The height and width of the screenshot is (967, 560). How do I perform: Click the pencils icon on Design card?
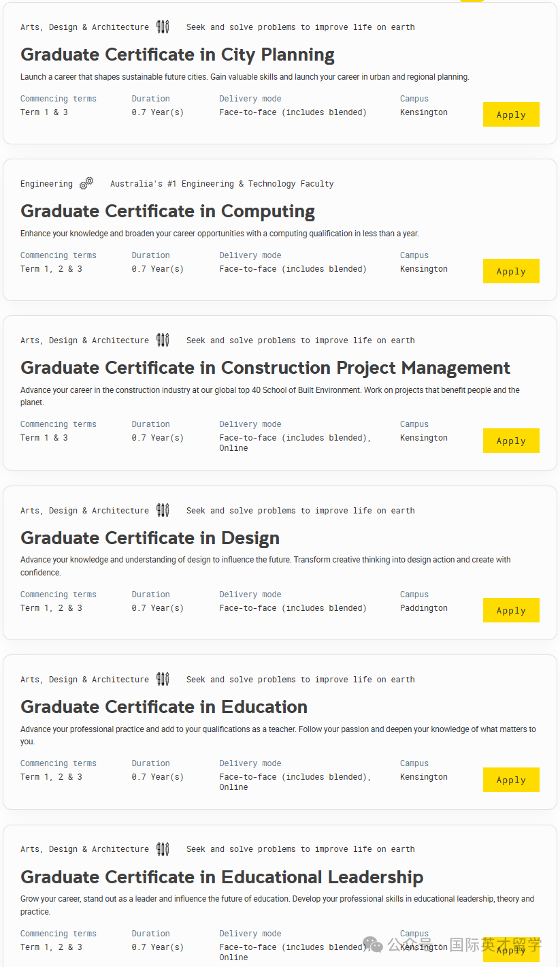163,510
